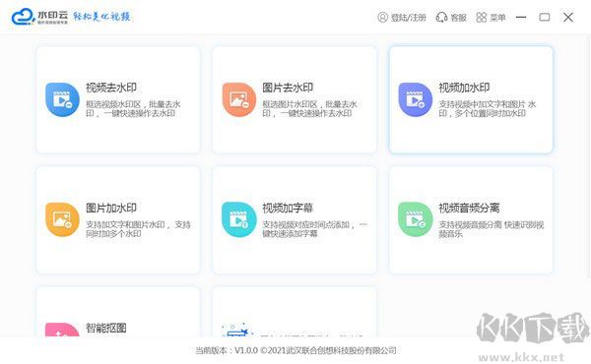Click the 图片加水印 yellow image icon
The width and height of the screenshot is (591, 364).
(x=62, y=219)
